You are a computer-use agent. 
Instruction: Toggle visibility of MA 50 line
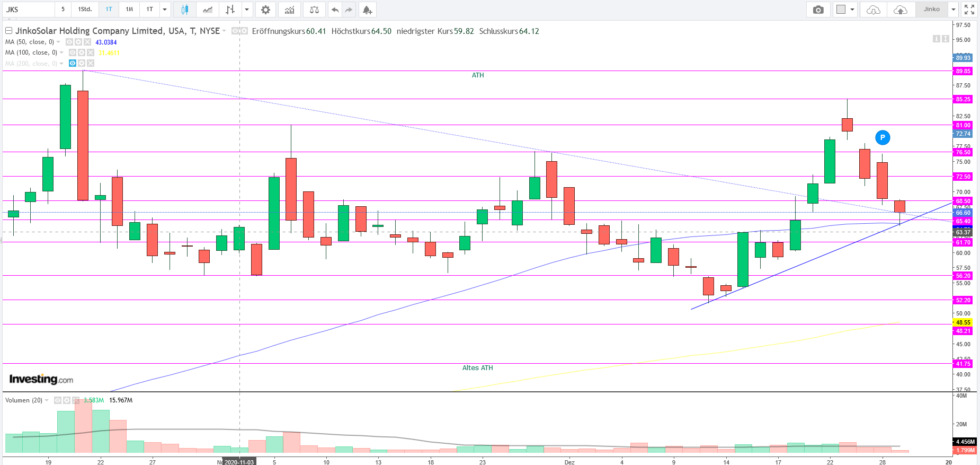click(x=69, y=42)
